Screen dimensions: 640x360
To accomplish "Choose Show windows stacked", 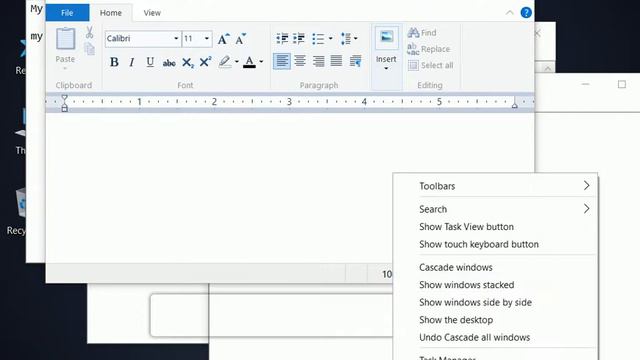I will click(x=496, y=285).
